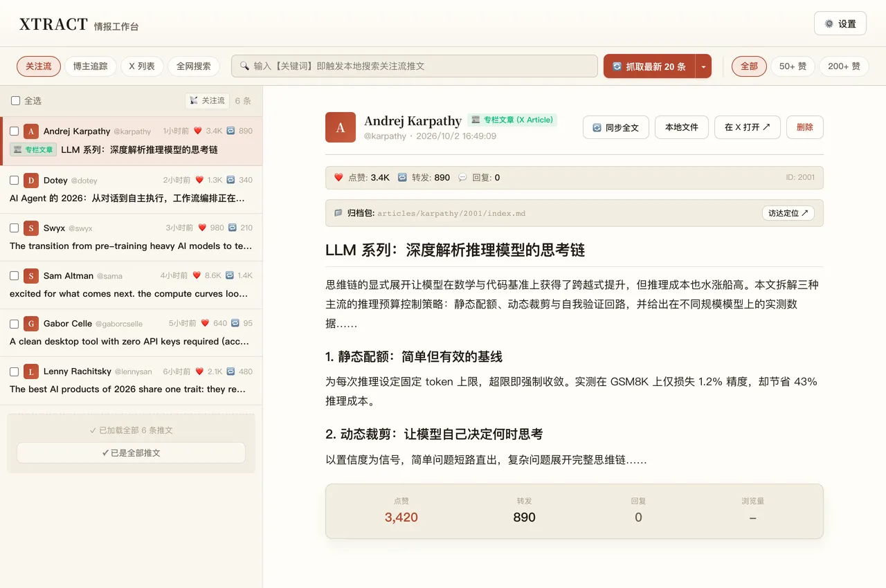Click the keyword search input field

[x=415, y=66]
